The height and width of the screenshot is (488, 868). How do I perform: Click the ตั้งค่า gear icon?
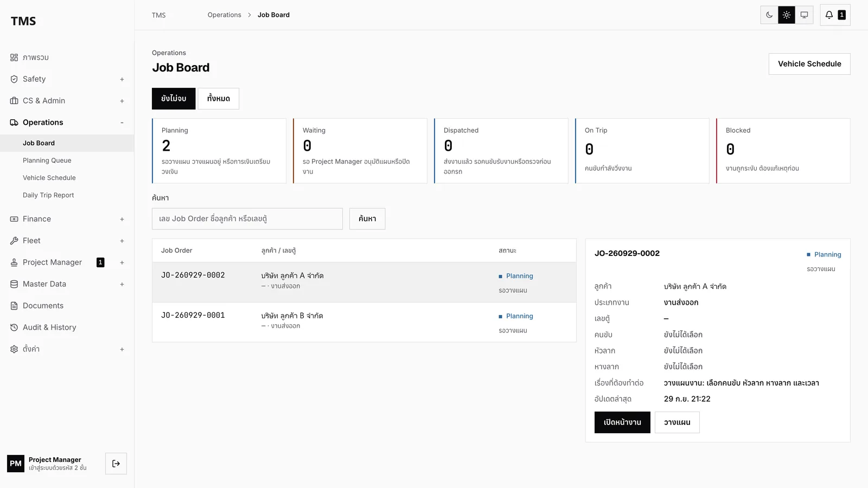[x=14, y=349]
